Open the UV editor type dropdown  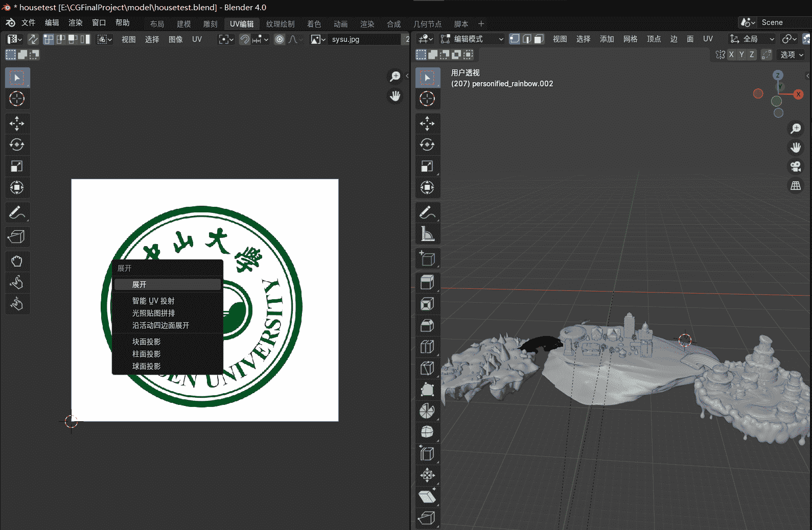click(14, 39)
